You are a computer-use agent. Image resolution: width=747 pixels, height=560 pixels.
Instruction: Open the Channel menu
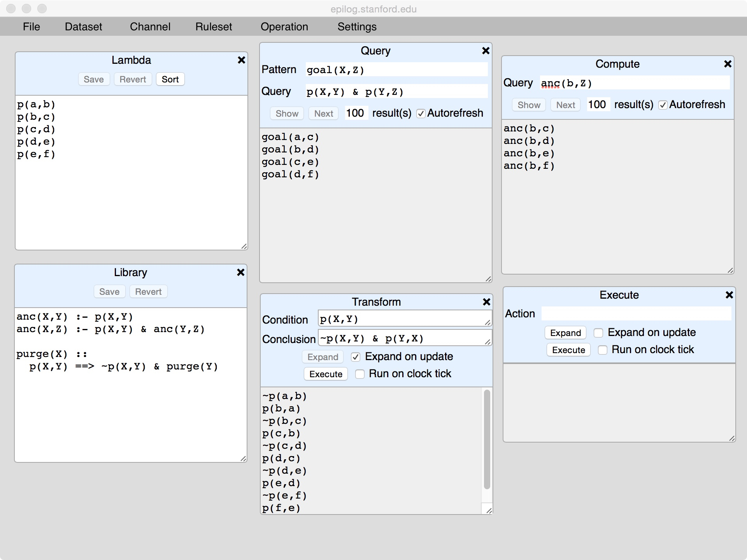click(150, 26)
